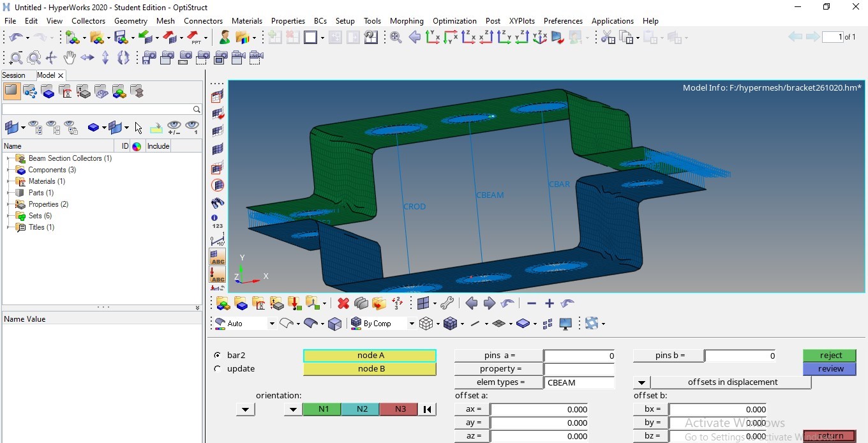
Task: Select the update radio button
Action: point(218,369)
